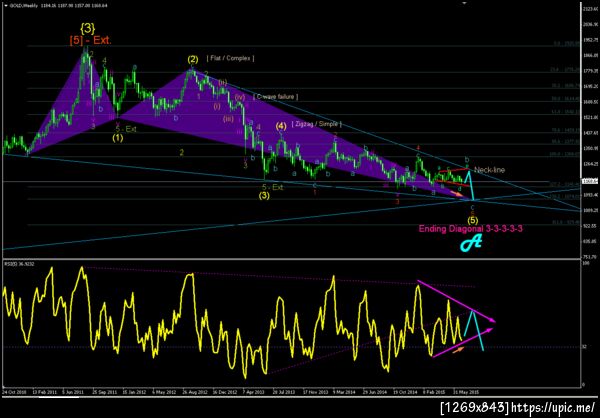This screenshot has width=600, height=418.
Task: Click the RSI(5) indicator label
Action: pyautogui.click(x=19, y=264)
